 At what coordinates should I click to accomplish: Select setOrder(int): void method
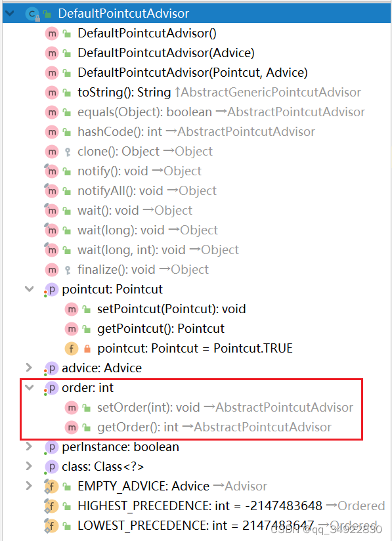click(208, 408)
